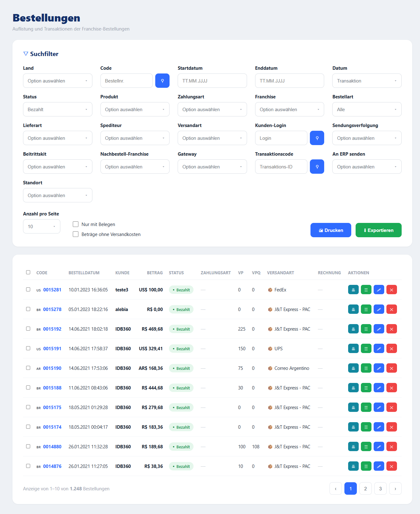
Task: Open order link 0015281
Action: [x=52, y=290]
